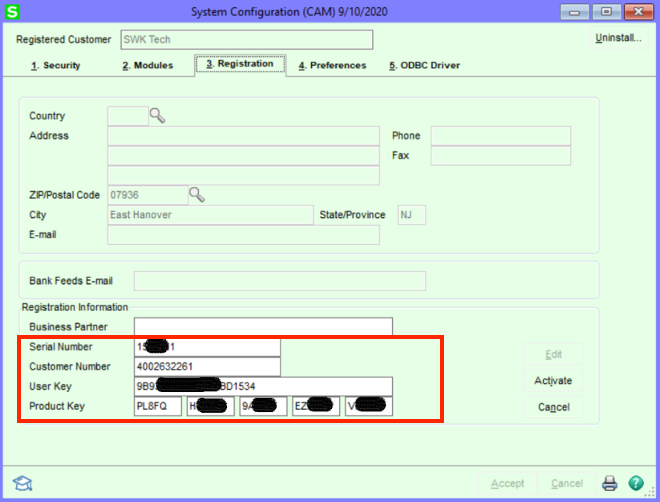Click the first Address line field
This screenshot has width=660, height=502.
243,136
